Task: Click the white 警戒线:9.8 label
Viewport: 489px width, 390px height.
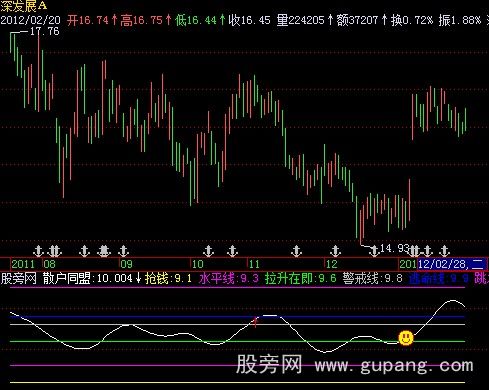Action: 373,278
